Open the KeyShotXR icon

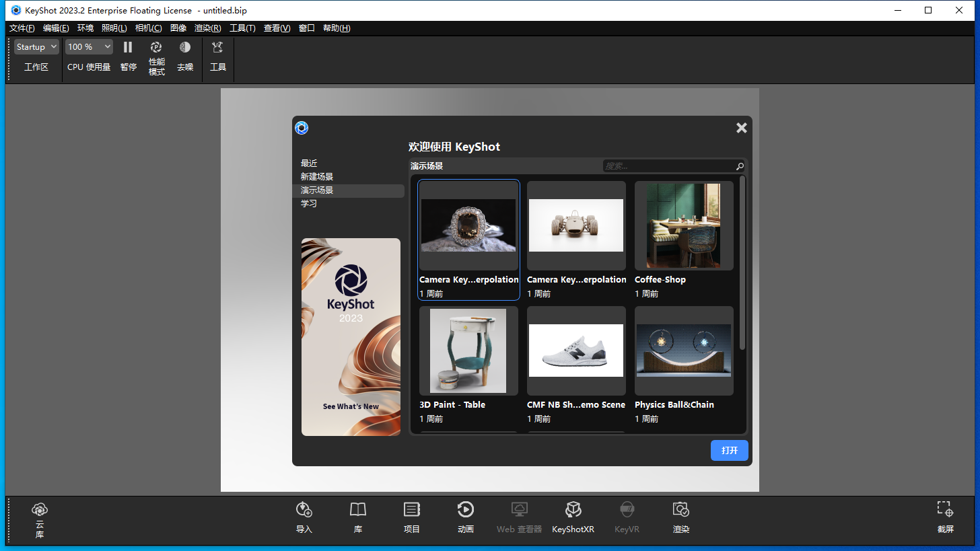click(x=573, y=509)
